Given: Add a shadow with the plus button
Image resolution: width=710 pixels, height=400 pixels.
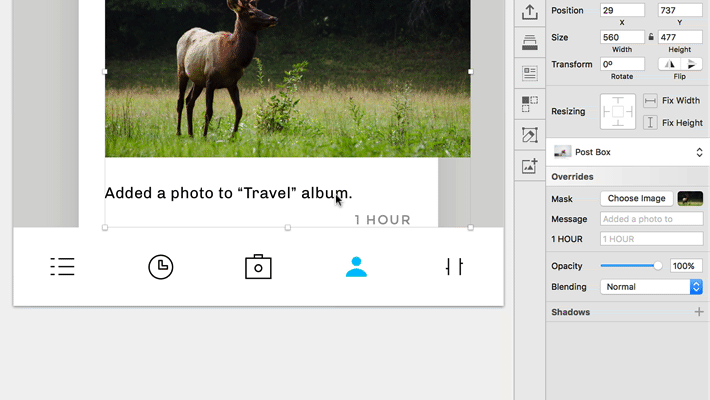Looking at the screenshot, I should tap(699, 312).
